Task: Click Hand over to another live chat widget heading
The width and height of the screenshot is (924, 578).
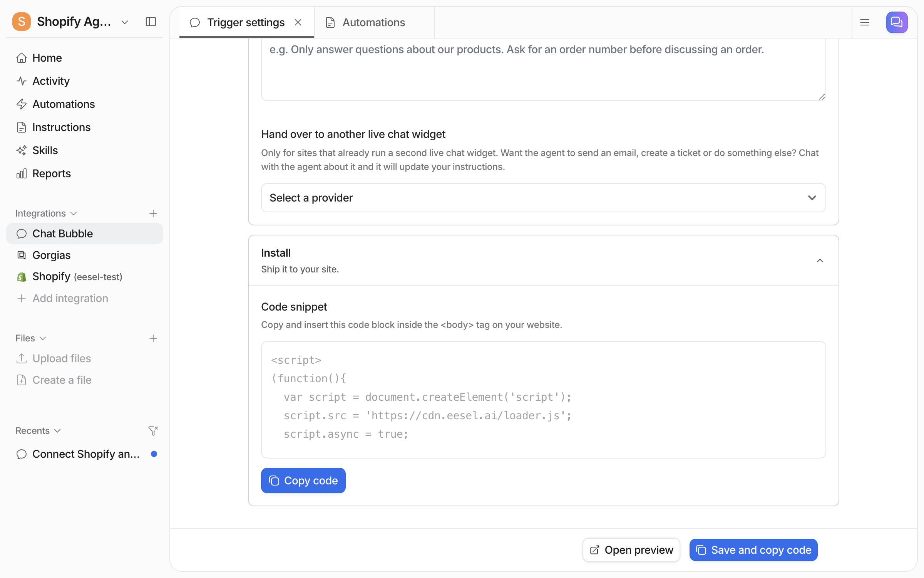Action: pyautogui.click(x=353, y=134)
